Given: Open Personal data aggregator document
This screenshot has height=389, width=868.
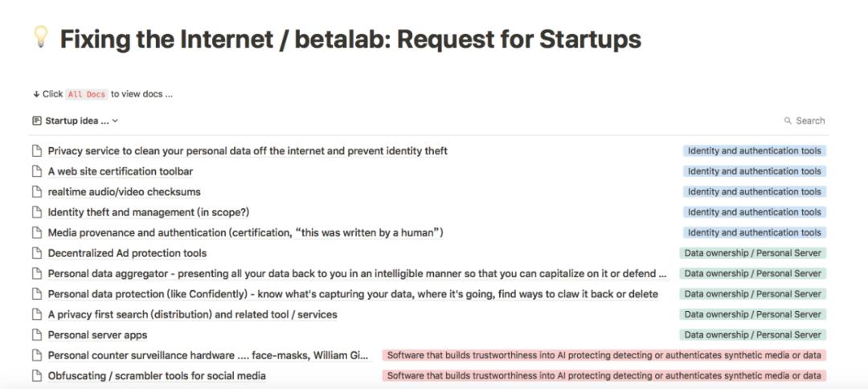Looking at the screenshot, I should pos(357,273).
